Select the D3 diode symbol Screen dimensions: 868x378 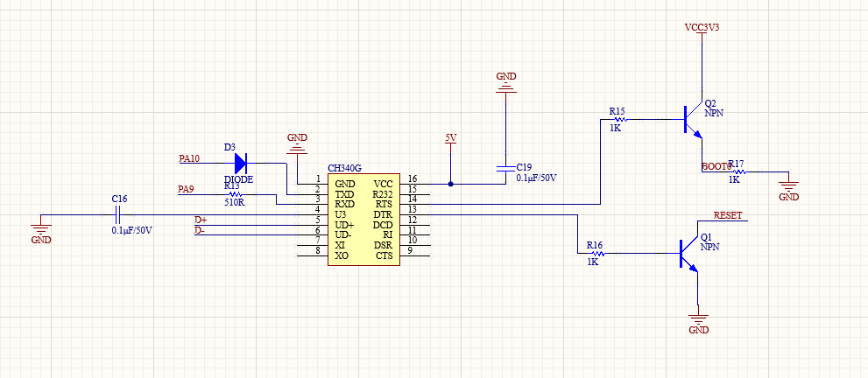pyautogui.click(x=241, y=163)
